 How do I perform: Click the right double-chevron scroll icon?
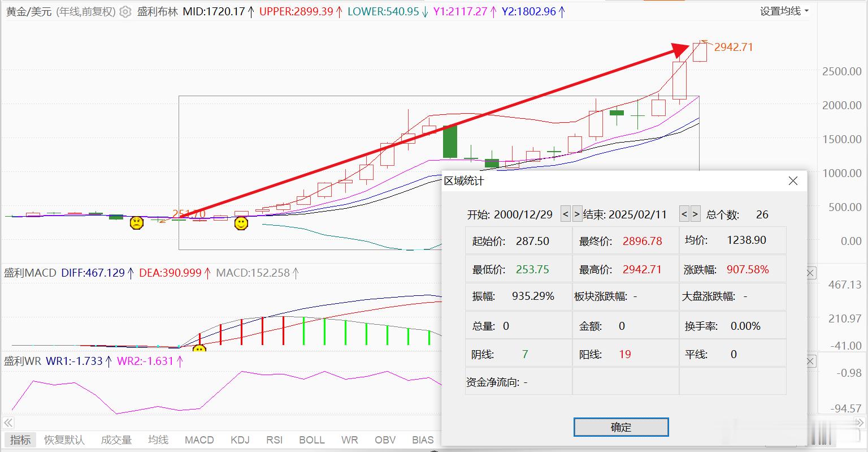click(x=859, y=423)
